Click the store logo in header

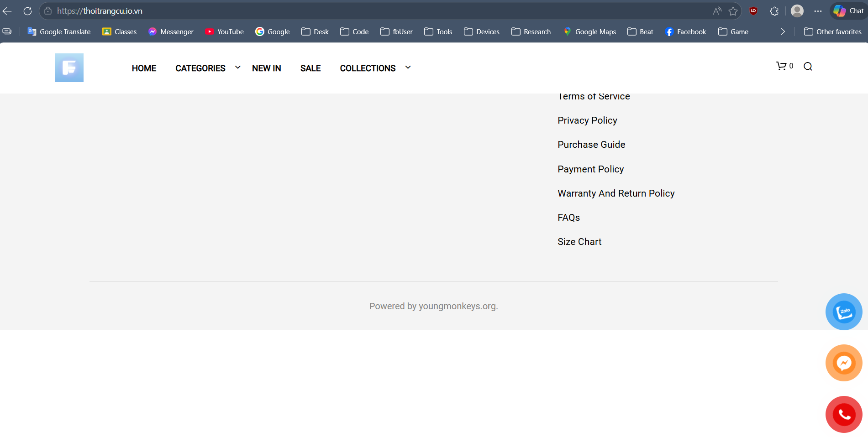(x=69, y=68)
